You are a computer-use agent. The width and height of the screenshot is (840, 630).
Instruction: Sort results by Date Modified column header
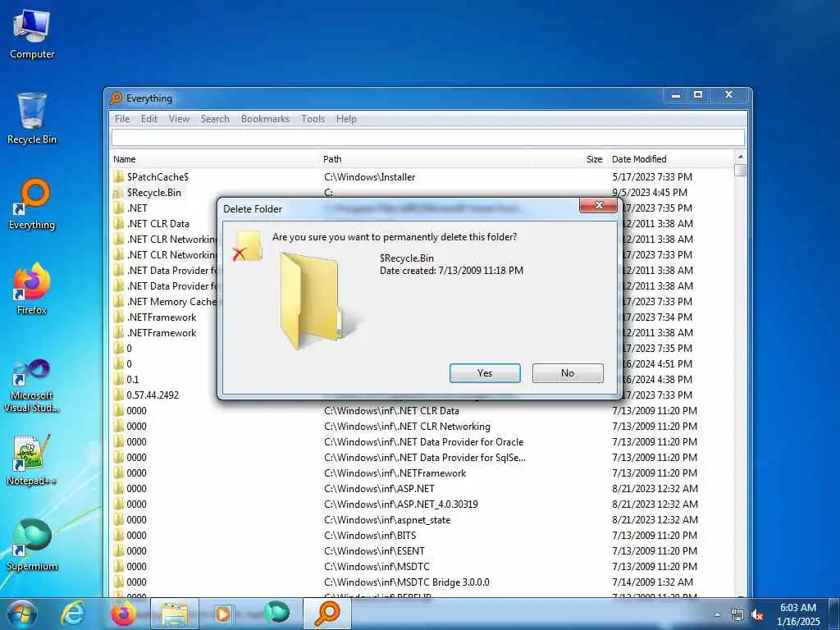point(671,159)
